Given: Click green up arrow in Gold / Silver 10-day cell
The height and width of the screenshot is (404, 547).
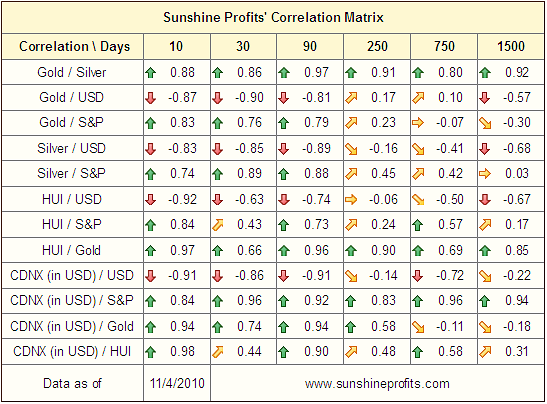Looking at the screenshot, I should coord(151,73).
